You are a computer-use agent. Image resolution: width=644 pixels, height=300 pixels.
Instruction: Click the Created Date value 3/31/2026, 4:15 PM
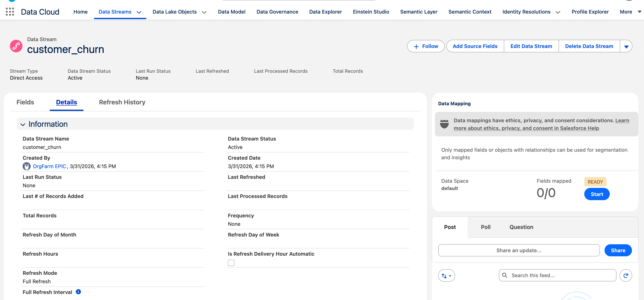[251, 166]
